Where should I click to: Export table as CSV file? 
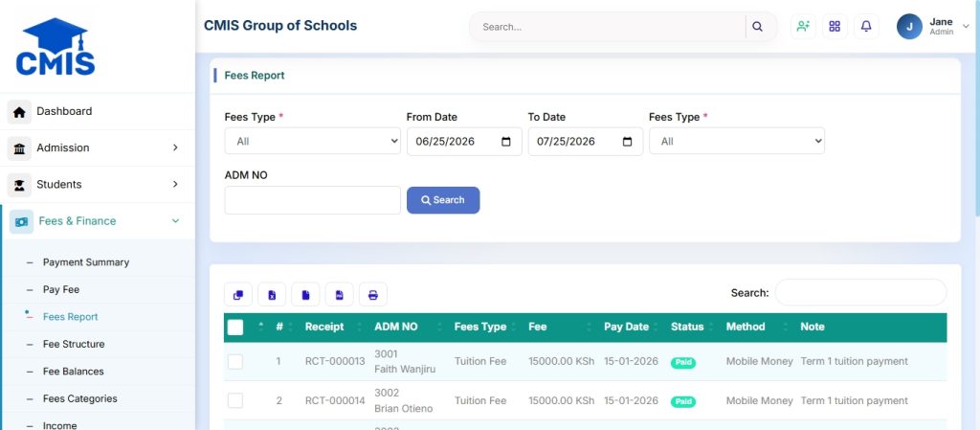coord(305,295)
